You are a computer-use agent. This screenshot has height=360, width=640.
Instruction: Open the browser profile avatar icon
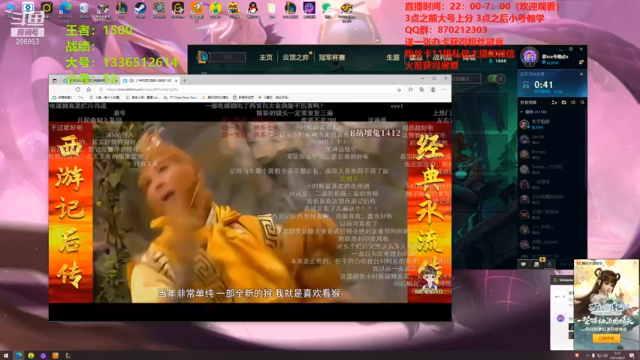pos(433,89)
